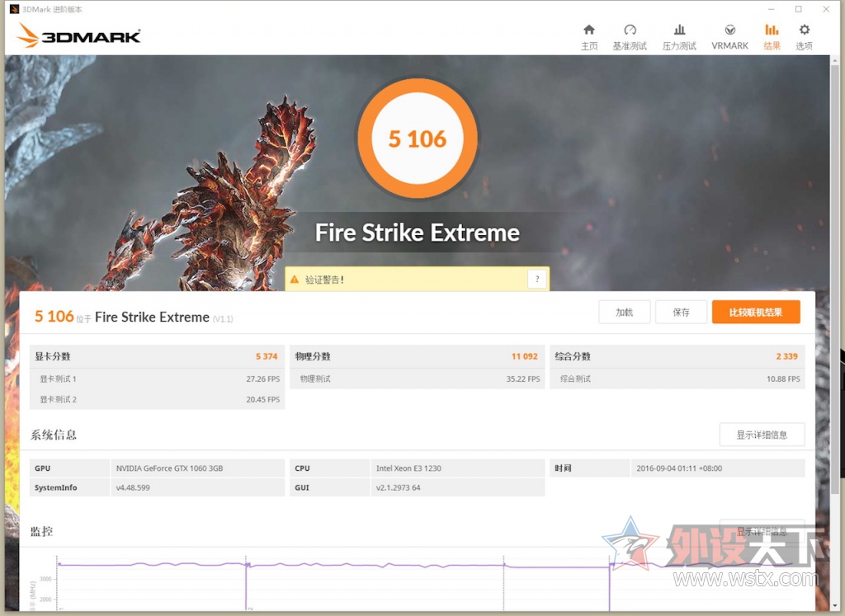The width and height of the screenshot is (845, 616).
Task: Click the 3DMARK logo
Action: point(78,35)
